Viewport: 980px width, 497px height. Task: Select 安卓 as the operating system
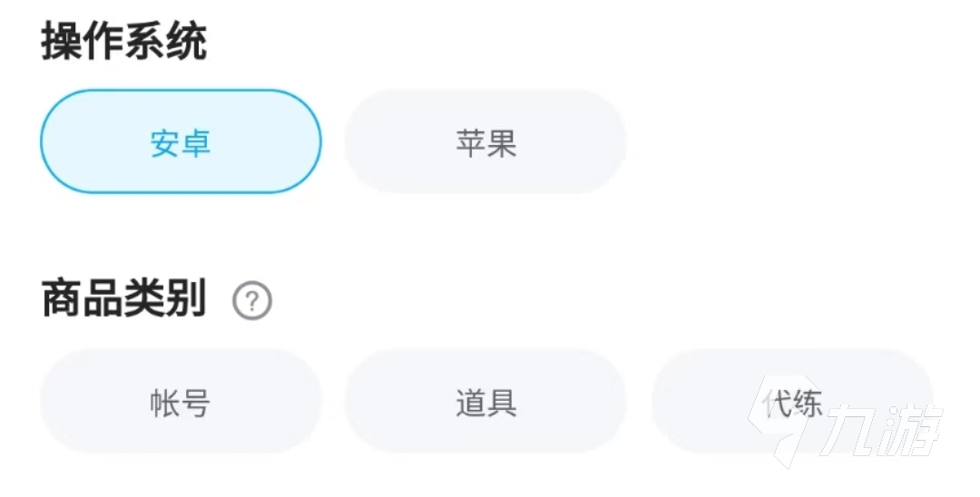click(x=181, y=141)
